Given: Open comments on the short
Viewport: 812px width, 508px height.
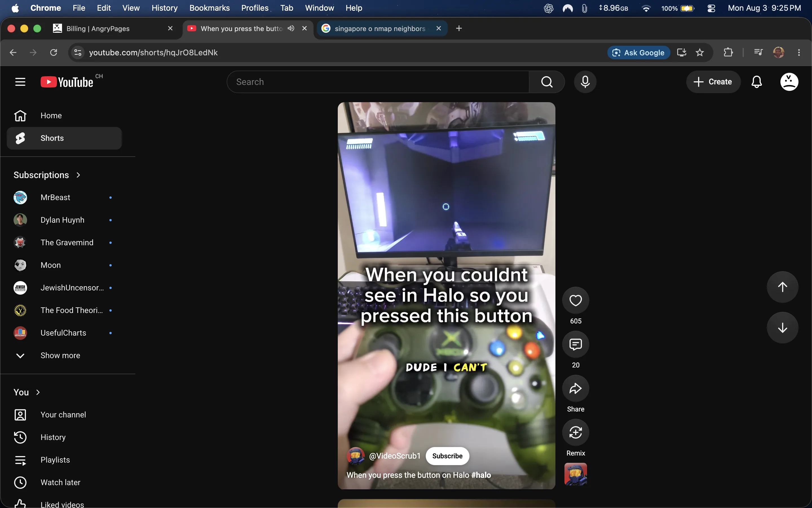Looking at the screenshot, I should tap(575, 344).
